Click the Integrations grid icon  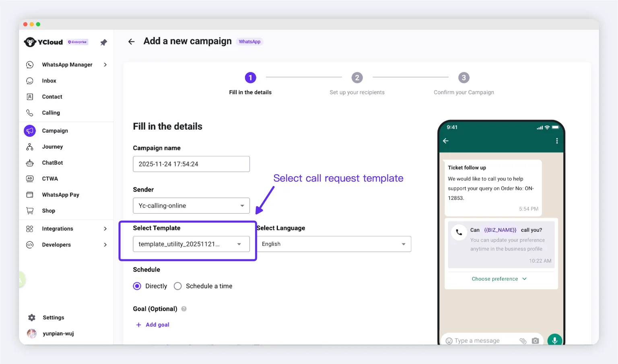30,229
